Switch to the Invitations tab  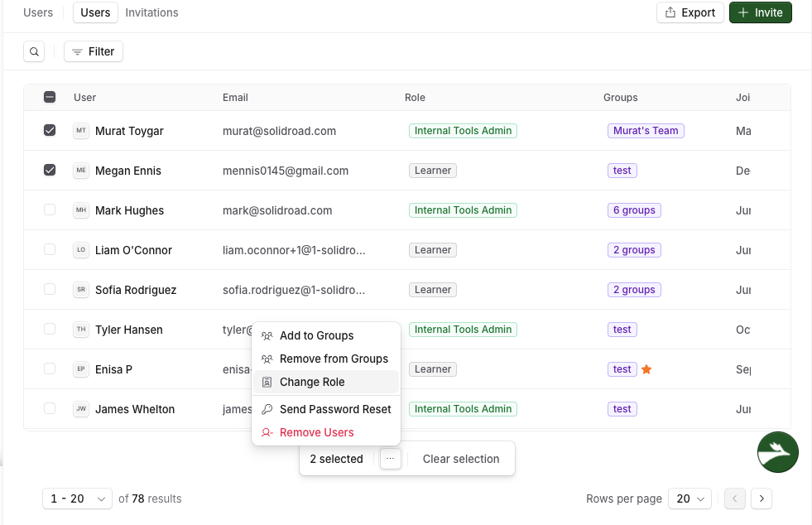(x=151, y=12)
